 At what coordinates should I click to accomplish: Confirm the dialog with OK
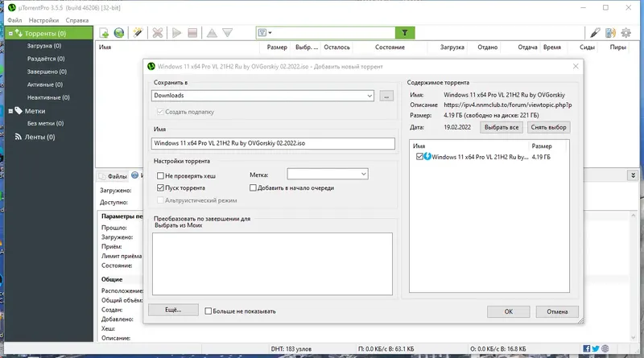(509, 311)
